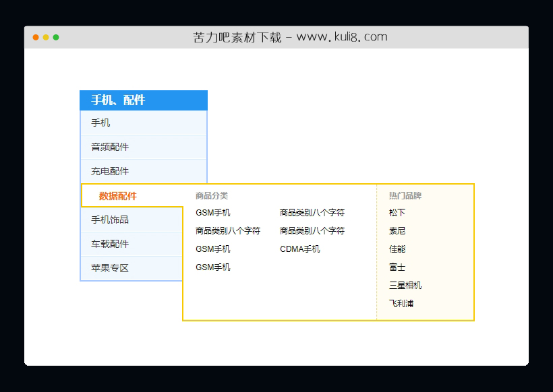This screenshot has width=553, height=392.
Task: Open the 音频配件 menu item
Action: (x=109, y=147)
